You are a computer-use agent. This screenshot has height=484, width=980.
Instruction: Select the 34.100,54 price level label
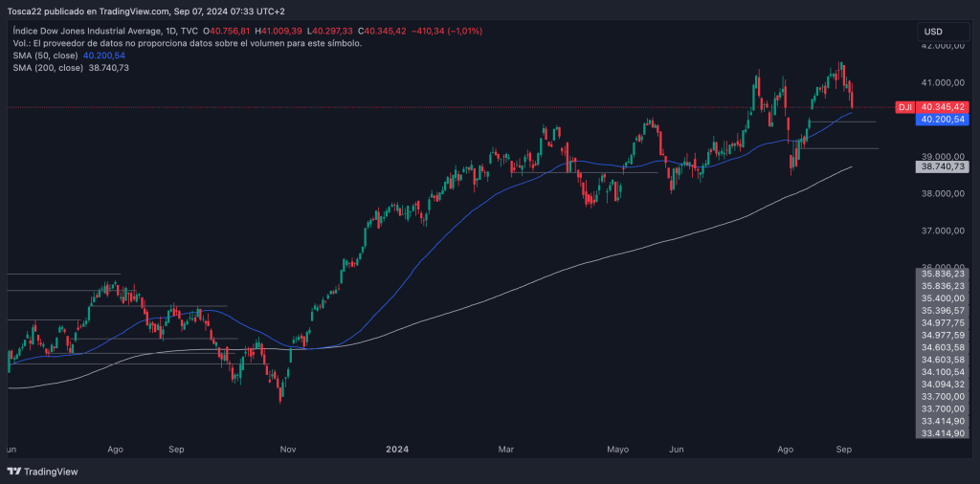(944, 372)
